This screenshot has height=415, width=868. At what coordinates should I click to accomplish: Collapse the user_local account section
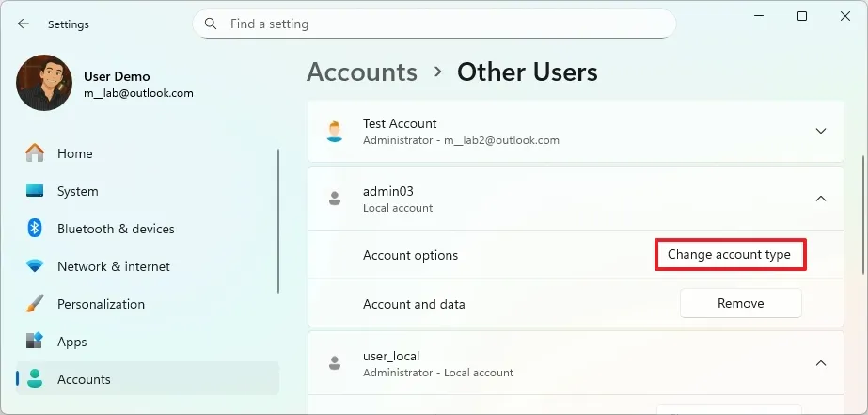point(820,363)
